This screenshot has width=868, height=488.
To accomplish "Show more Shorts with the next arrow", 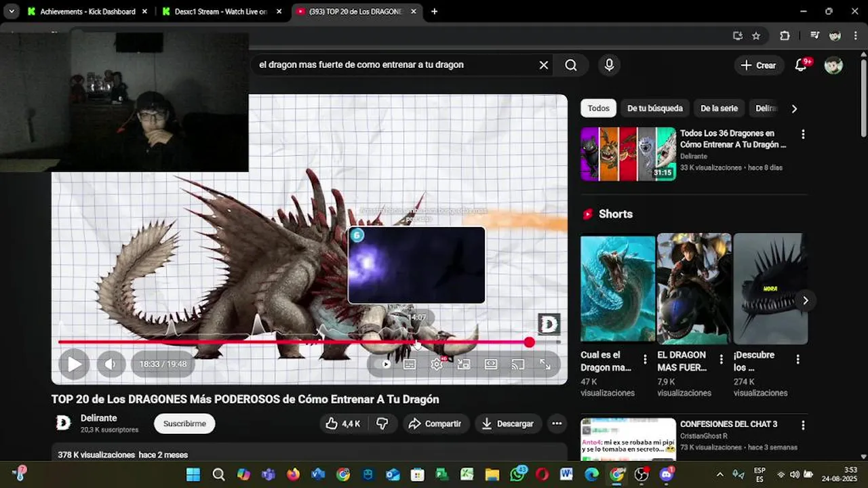I will [805, 300].
